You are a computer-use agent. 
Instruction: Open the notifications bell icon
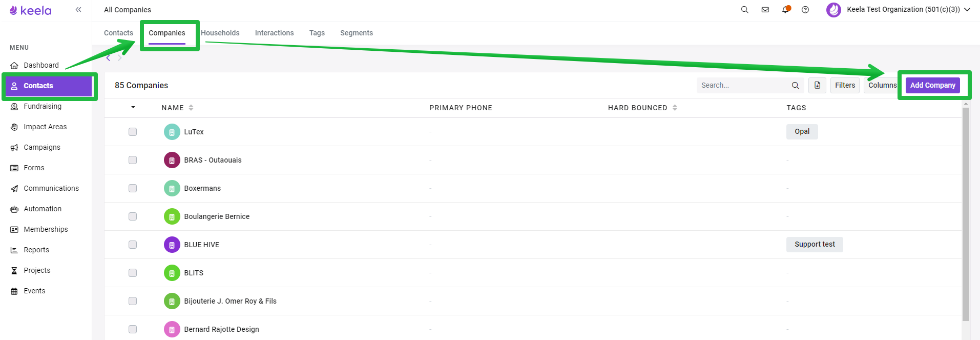click(785, 10)
